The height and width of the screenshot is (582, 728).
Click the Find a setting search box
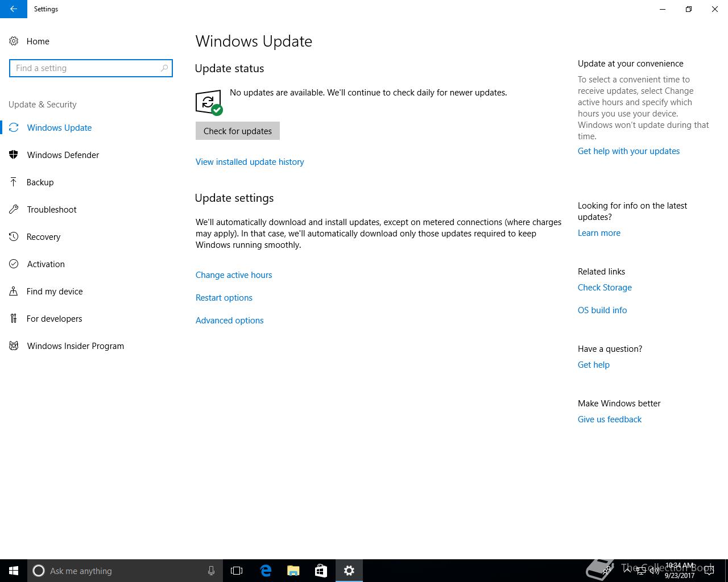pyautogui.click(x=90, y=68)
